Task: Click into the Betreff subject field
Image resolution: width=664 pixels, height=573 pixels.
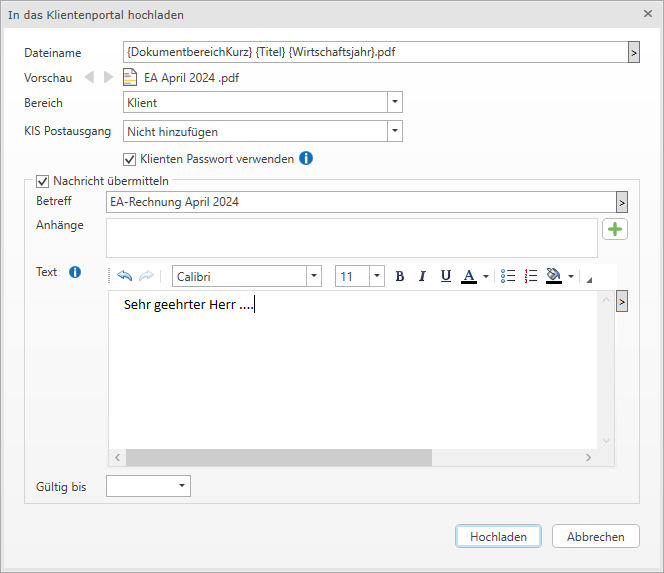Action: point(360,202)
